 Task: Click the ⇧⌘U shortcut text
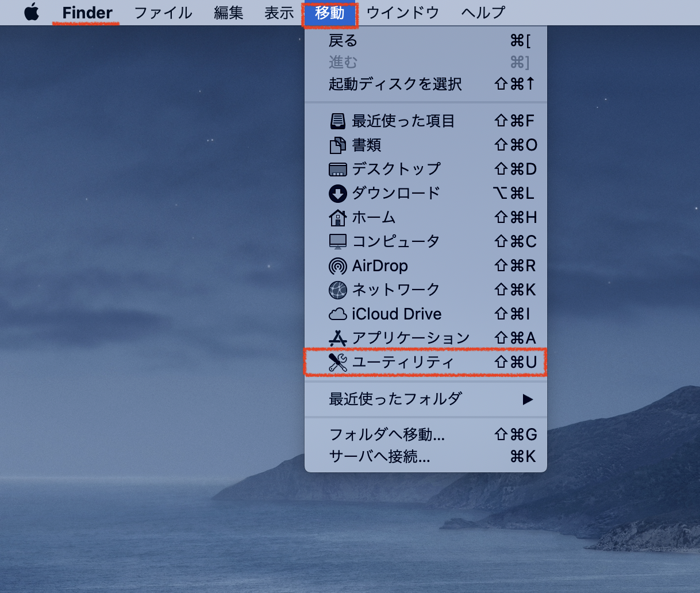coord(516,363)
